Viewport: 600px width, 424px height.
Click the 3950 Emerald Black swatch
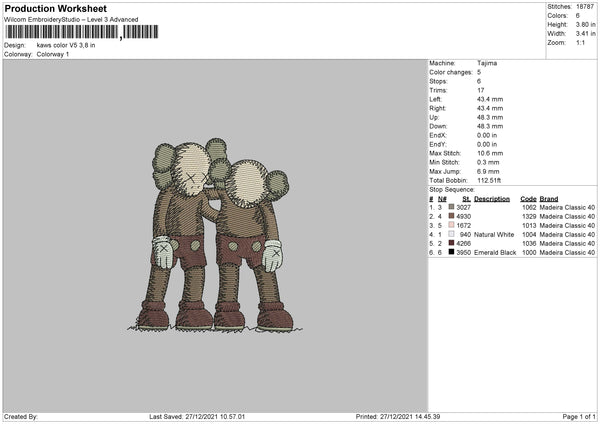pos(452,252)
